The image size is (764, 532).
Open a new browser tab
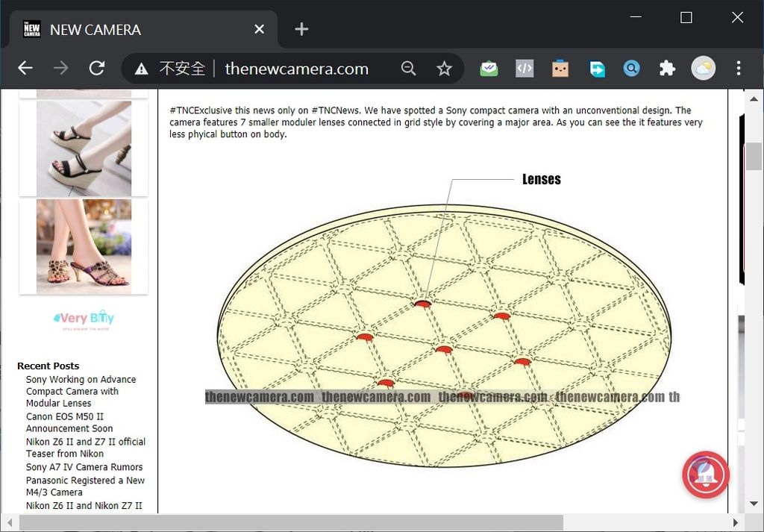301,29
